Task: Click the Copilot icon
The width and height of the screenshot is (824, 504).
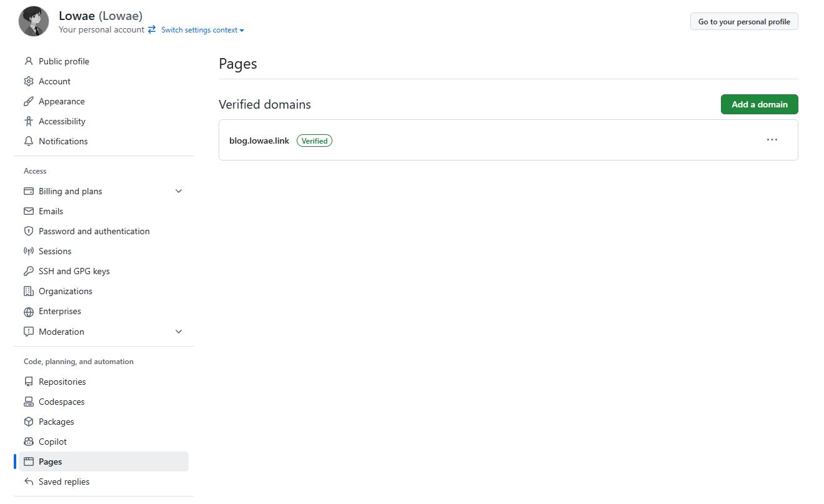Action: point(29,442)
